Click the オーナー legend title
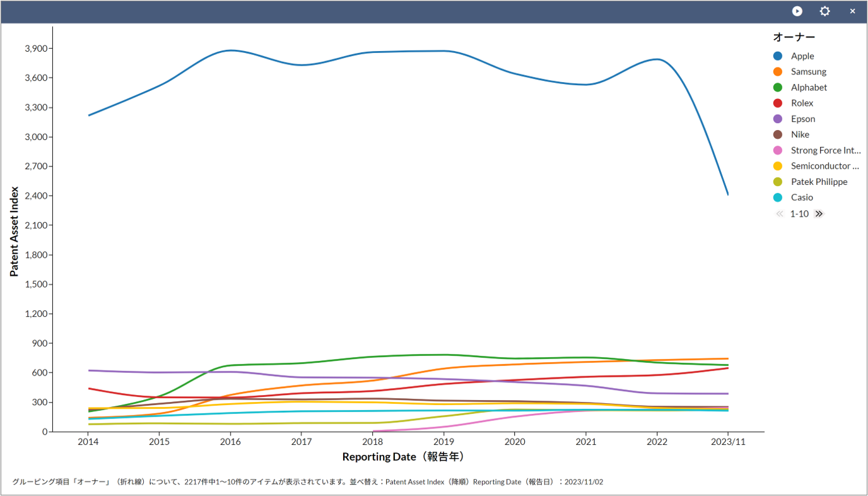Image resolution: width=868 pixels, height=496 pixels. (x=794, y=37)
